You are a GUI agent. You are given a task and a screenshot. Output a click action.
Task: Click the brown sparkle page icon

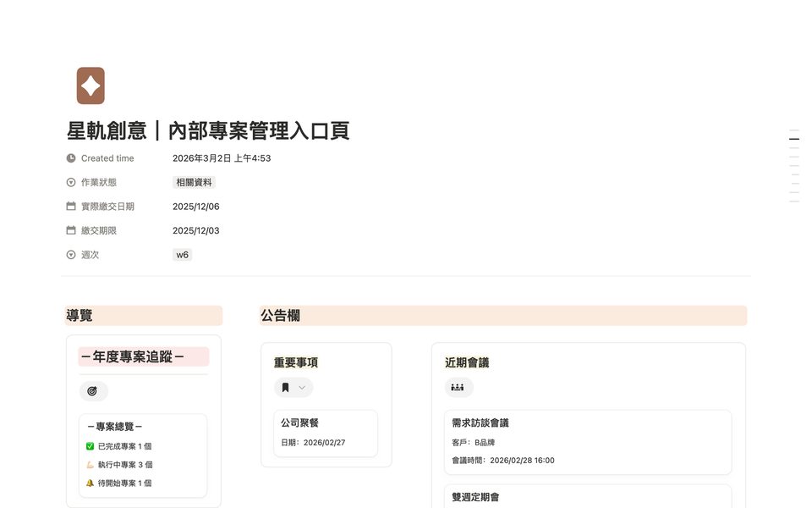(x=91, y=86)
